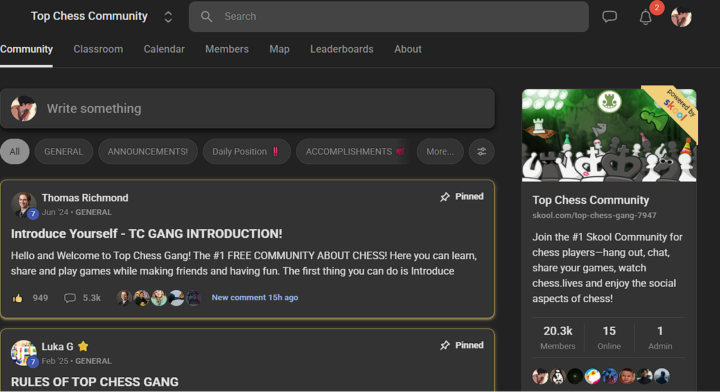The width and height of the screenshot is (720, 392).
Task: Switch to the Community tab
Action: coord(26,49)
